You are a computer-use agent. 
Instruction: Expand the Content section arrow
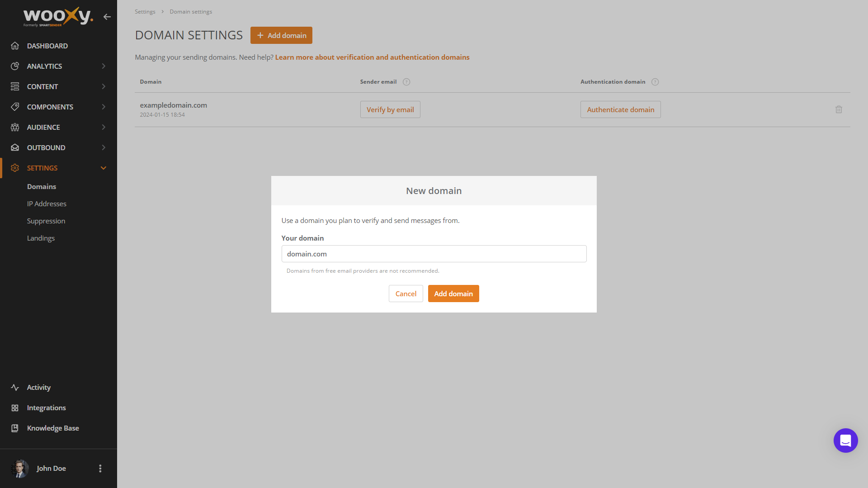coord(104,86)
